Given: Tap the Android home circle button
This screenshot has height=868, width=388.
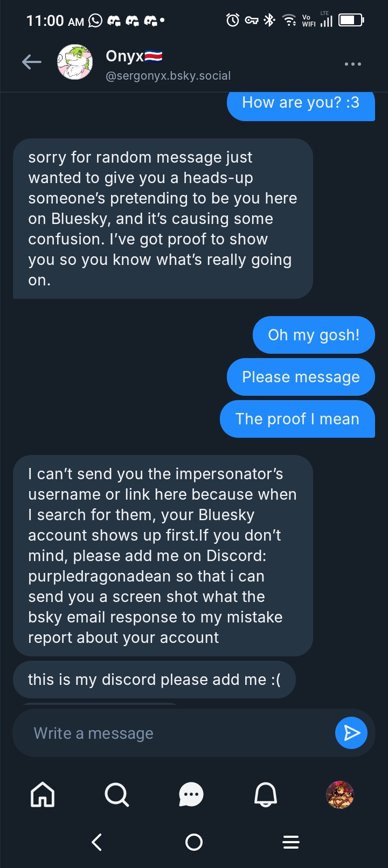Looking at the screenshot, I should [x=194, y=842].
